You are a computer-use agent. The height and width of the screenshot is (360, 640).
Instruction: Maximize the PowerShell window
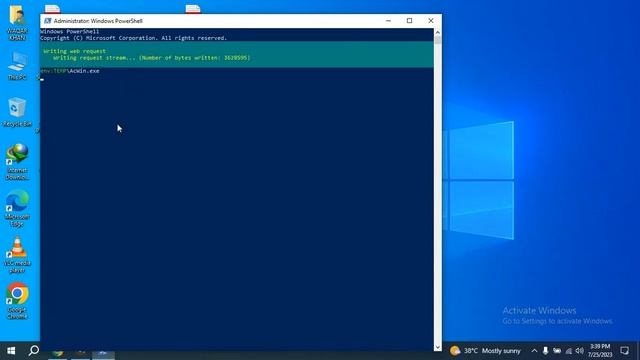pyautogui.click(x=409, y=21)
